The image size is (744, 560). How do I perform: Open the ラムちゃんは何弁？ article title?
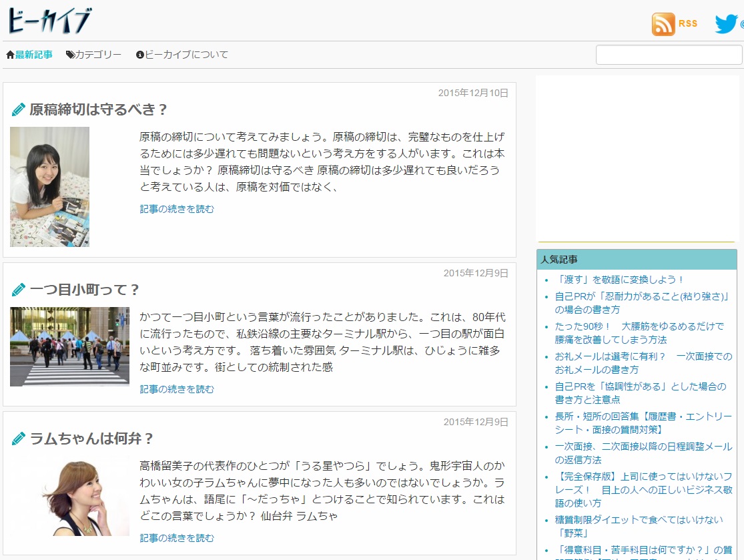91,439
